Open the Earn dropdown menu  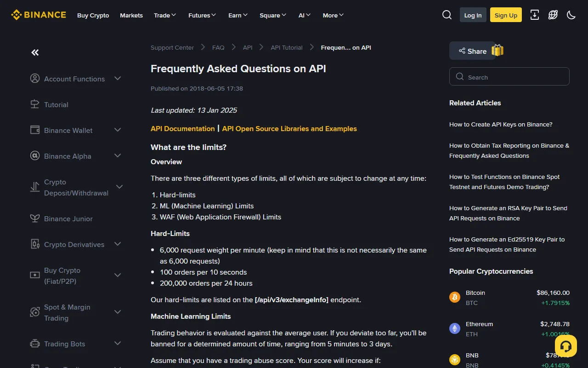point(238,15)
